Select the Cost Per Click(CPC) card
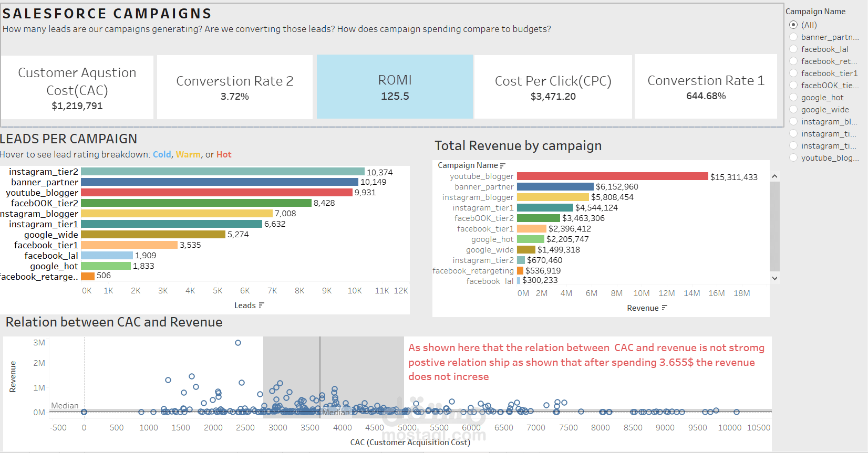This screenshot has width=868, height=453. (553, 87)
